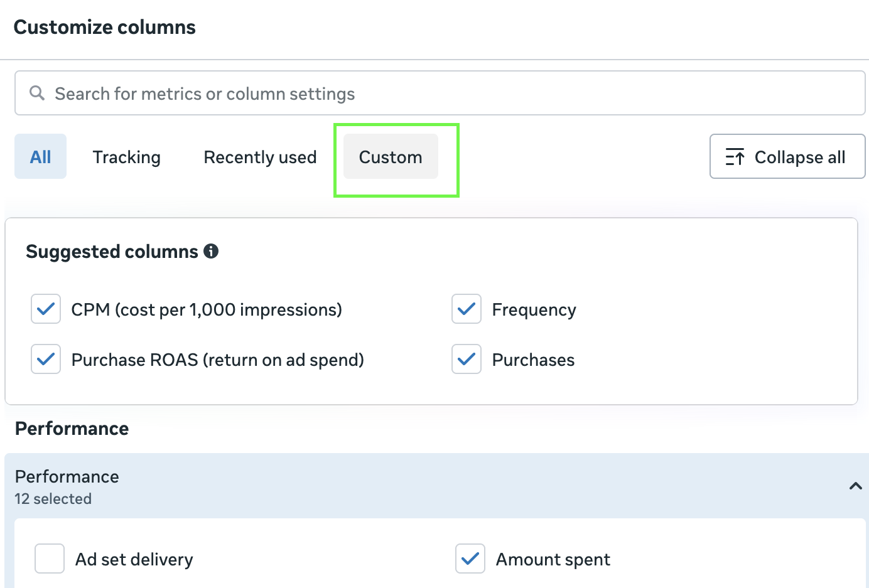Uncheck the CPM (cost per 1,000 impressions) checkbox
The image size is (869, 588).
[46, 309]
